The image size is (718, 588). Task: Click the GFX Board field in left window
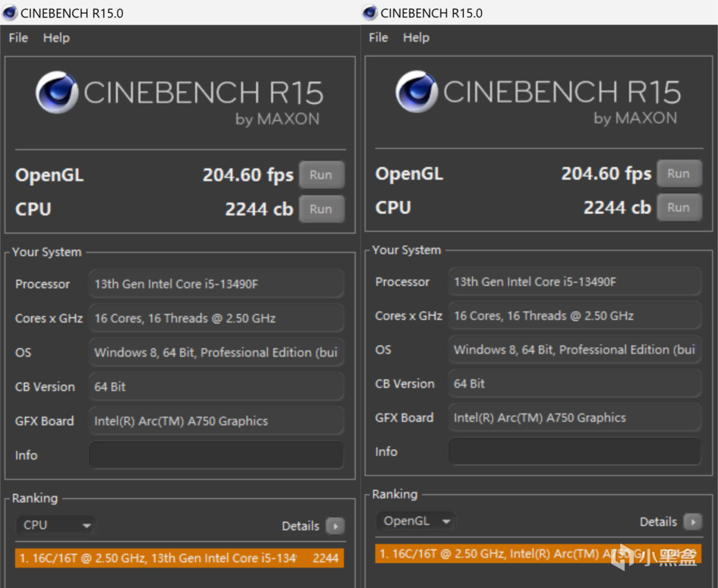coord(216,421)
